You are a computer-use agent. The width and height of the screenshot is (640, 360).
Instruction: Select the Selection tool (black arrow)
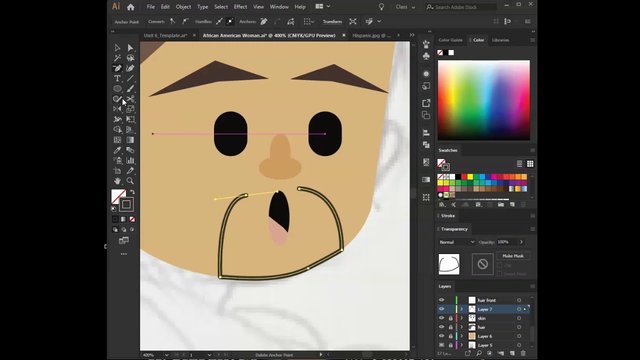(118, 48)
